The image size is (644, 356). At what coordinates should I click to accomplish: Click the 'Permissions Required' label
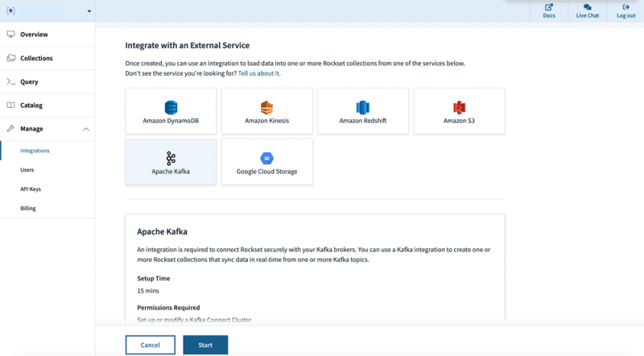(x=168, y=308)
